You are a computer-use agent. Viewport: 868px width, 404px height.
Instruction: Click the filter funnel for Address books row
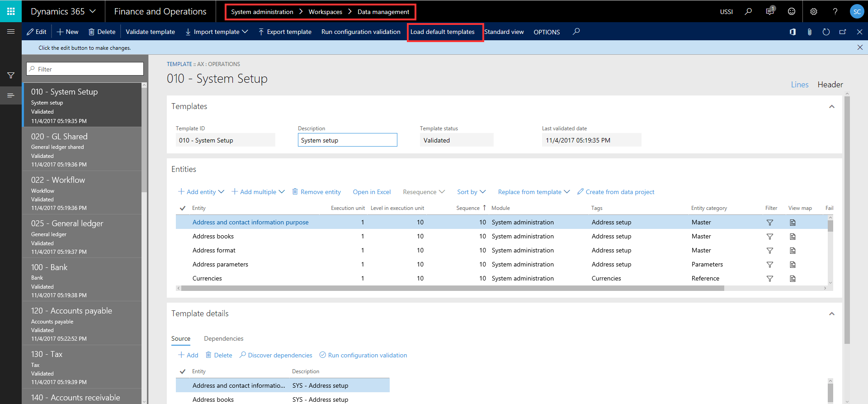(x=769, y=236)
